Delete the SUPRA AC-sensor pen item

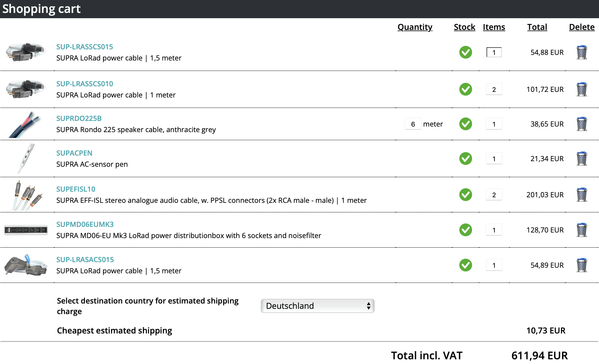pyautogui.click(x=582, y=159)
